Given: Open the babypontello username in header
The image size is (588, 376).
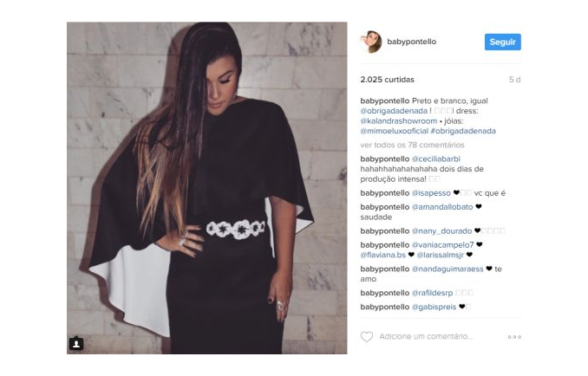Looking at the screenshot, I should point(411,42).
